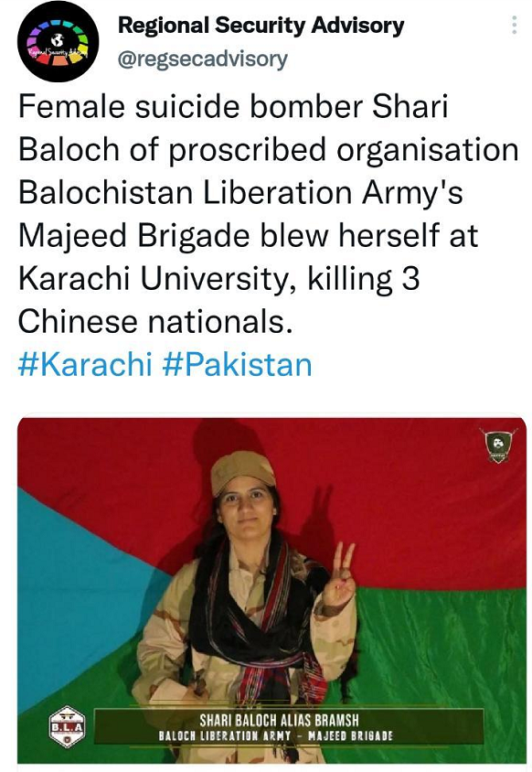Click the B.L.A hexagon logo in the photo
This screenshot has height=772, width=532.
(x=68, y=725)
